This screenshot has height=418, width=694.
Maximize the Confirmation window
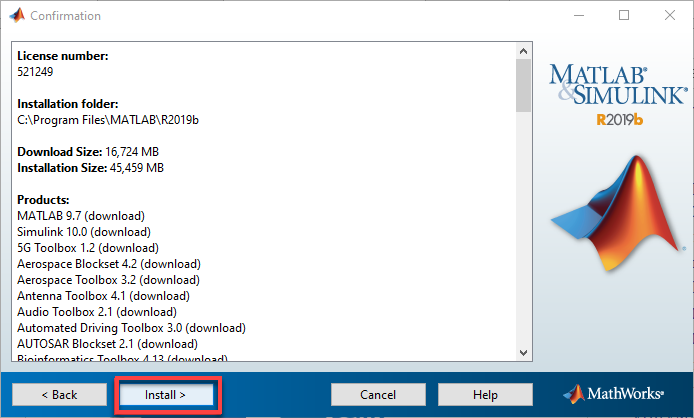click(624, 15)
